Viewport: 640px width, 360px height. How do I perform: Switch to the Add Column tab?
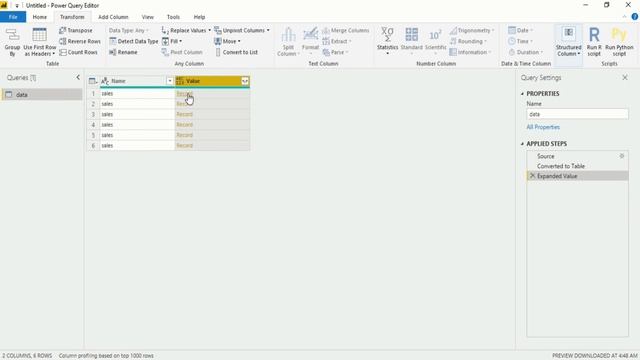coord(113,17)
